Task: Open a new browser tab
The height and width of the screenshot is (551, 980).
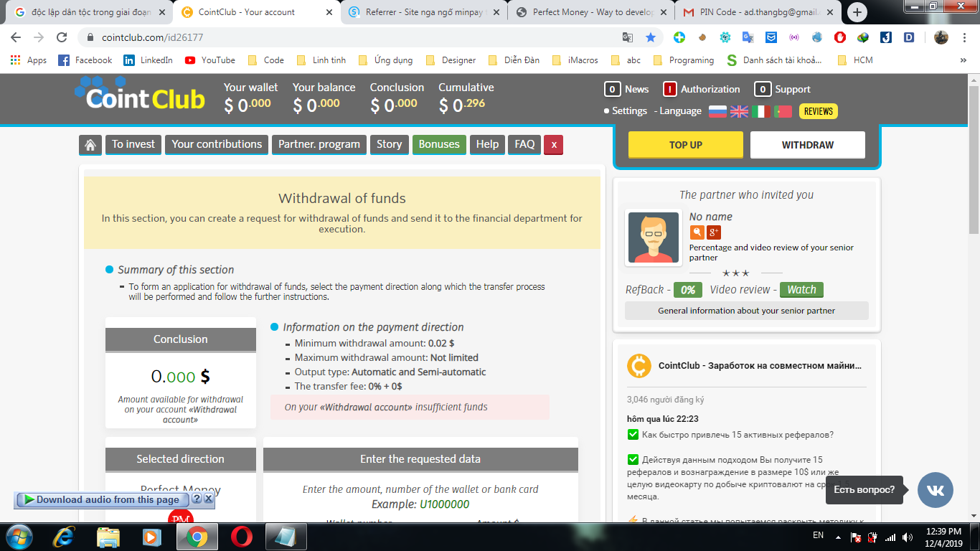Action: 857,12
